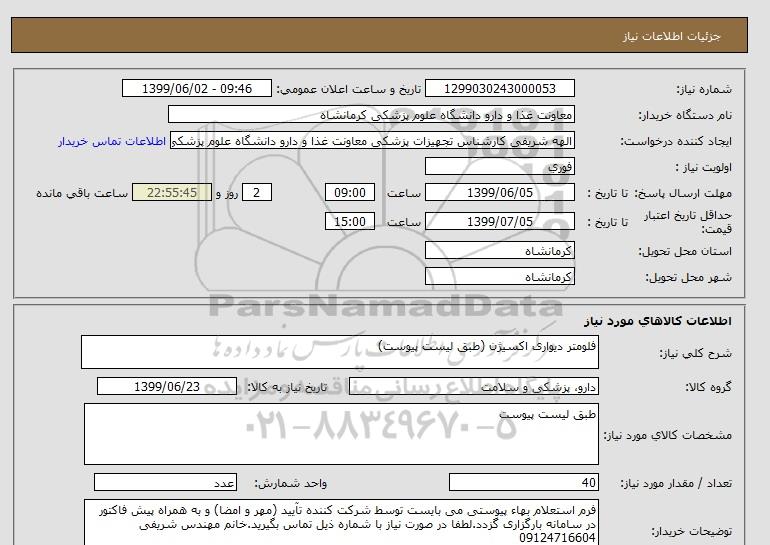This screenshot has width=770, height=545.
Task: Click the label تاریخ و ساعت اعلان عمومی
Action: 349,89
